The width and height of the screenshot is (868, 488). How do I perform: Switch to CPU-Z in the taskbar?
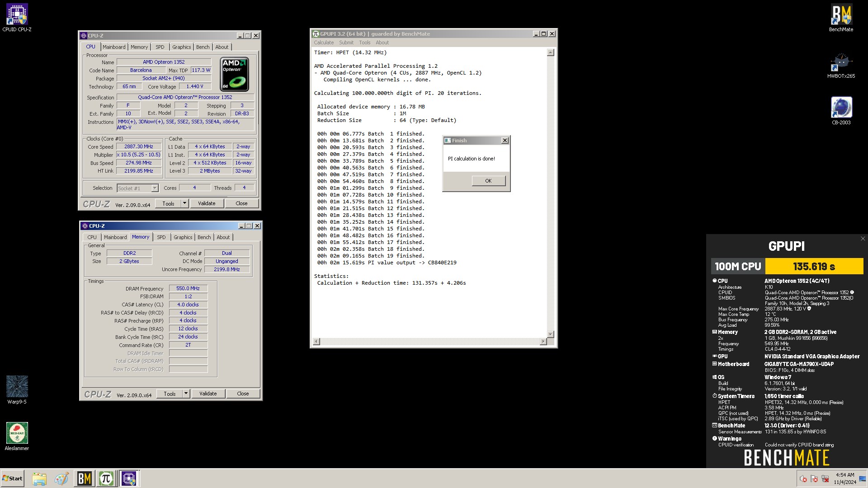click(129, 479)
